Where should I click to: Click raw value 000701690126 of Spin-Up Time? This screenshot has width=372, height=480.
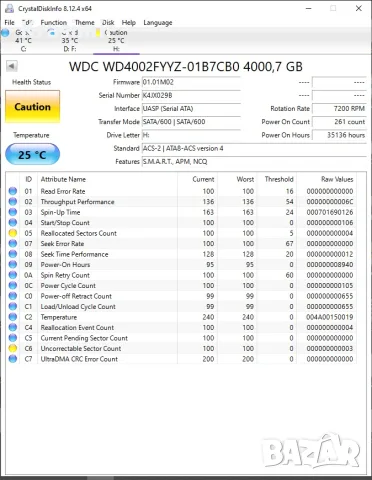point(330,212)
